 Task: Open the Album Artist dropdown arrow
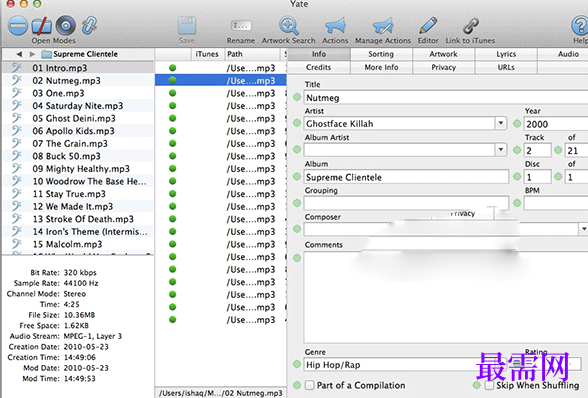pyautogui.click(x=501, y=150)
